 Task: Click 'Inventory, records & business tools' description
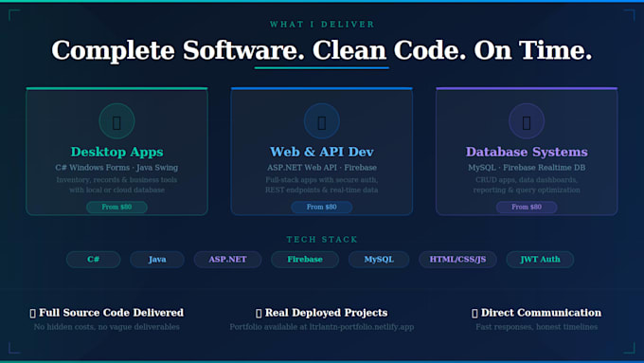pyautogui.click(x=116, y=180)
